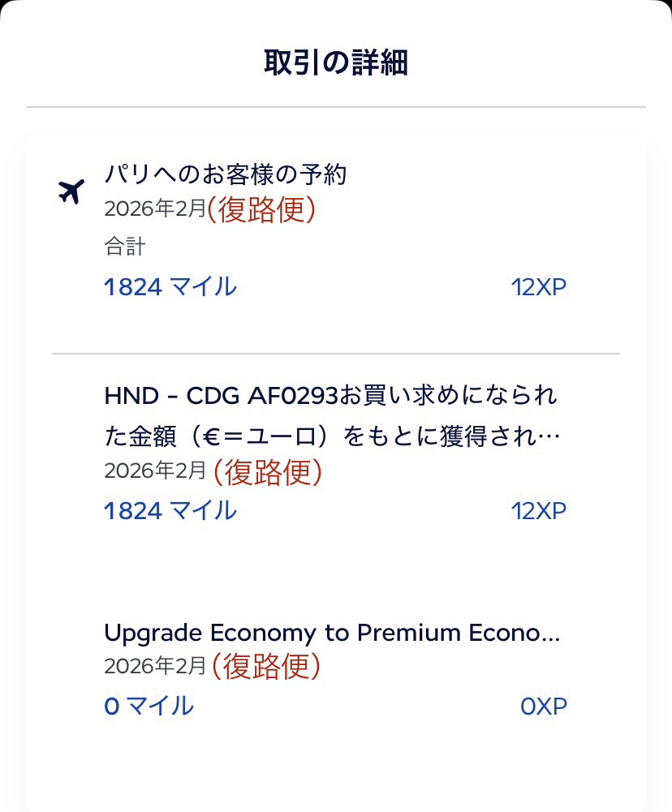The width and height of the screenshot is (672, 812).
Task: Tap the 0 マイル value
Action: 149,706
